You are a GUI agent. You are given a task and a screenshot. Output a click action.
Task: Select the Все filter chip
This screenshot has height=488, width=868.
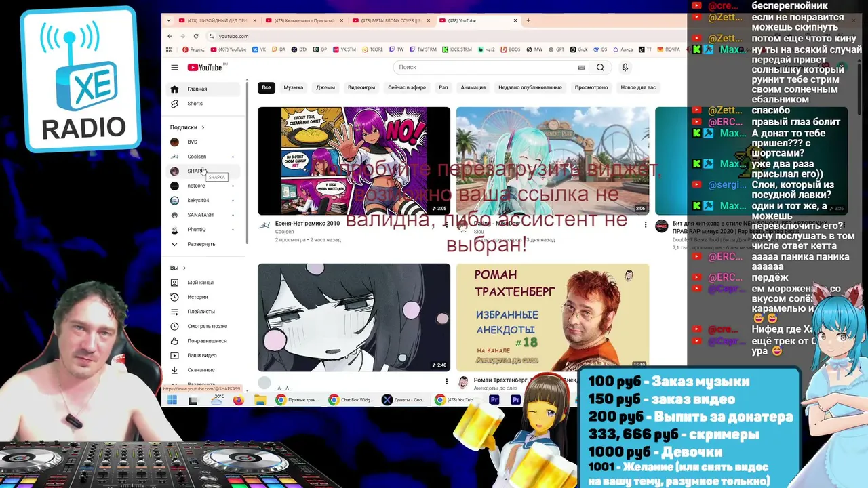267,87
